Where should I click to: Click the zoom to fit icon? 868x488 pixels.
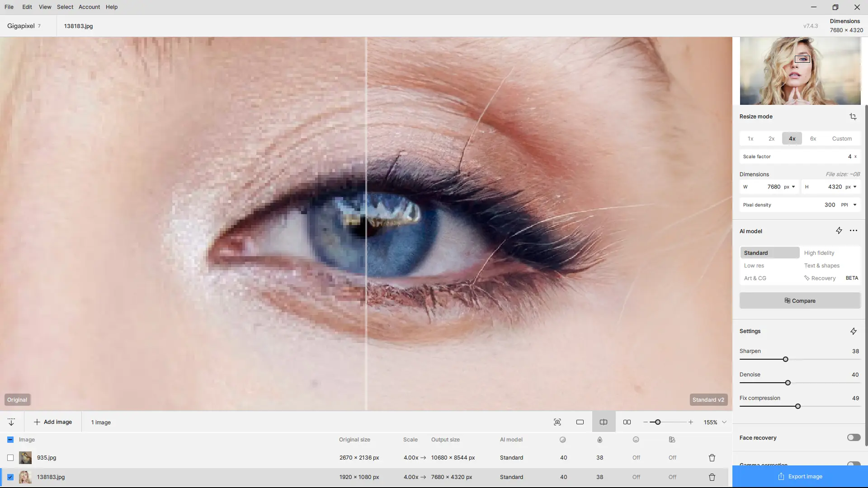(x=557, y=422)
